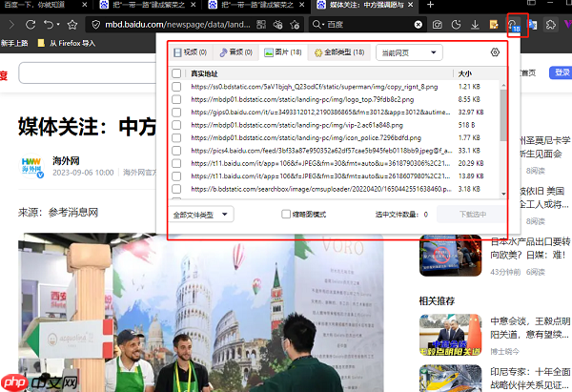572x392 pixels.
Task: Open the 新手上路 bookmark
Action: tap(14, 43)
